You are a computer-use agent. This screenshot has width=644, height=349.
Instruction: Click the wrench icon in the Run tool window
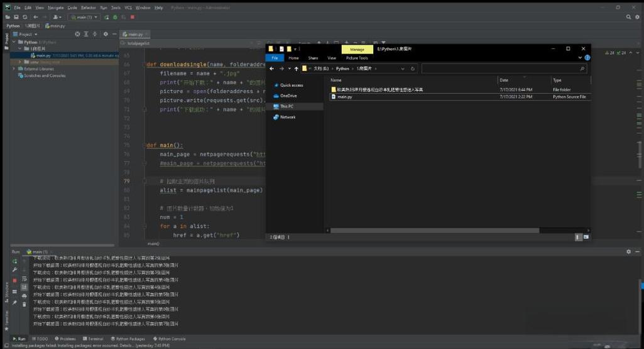15,270
